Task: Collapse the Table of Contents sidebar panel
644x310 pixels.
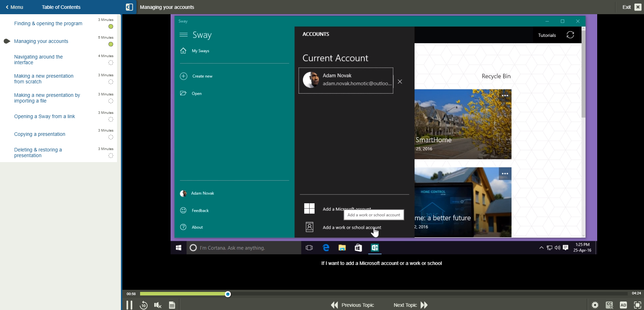Action: (x=129, y=7)
